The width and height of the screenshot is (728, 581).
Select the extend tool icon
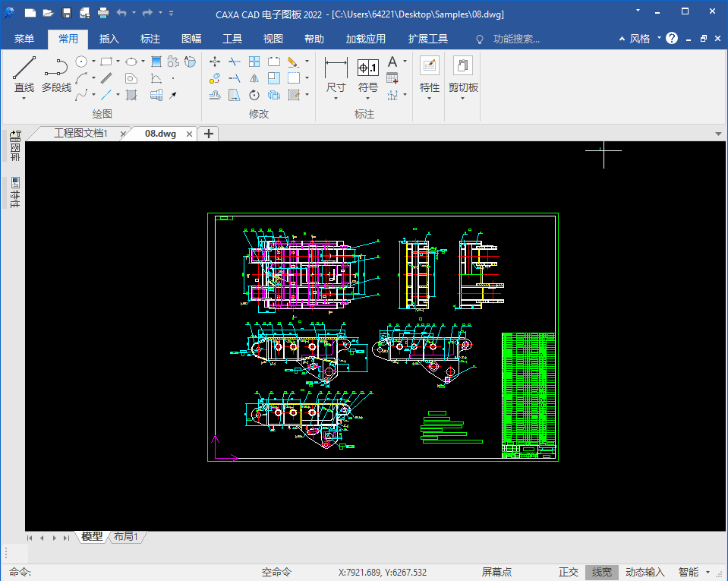[x=235, y=78]
